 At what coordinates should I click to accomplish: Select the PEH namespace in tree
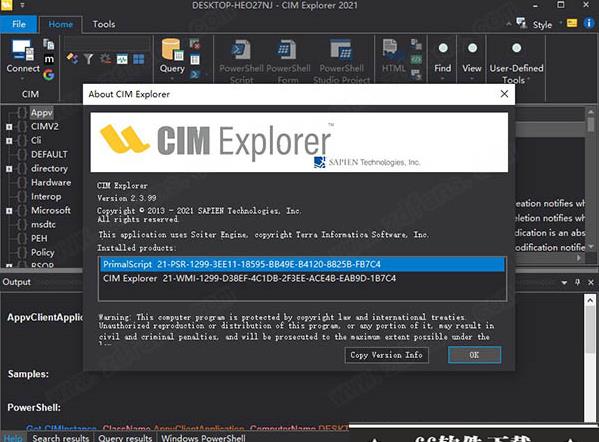coord(39,239)
